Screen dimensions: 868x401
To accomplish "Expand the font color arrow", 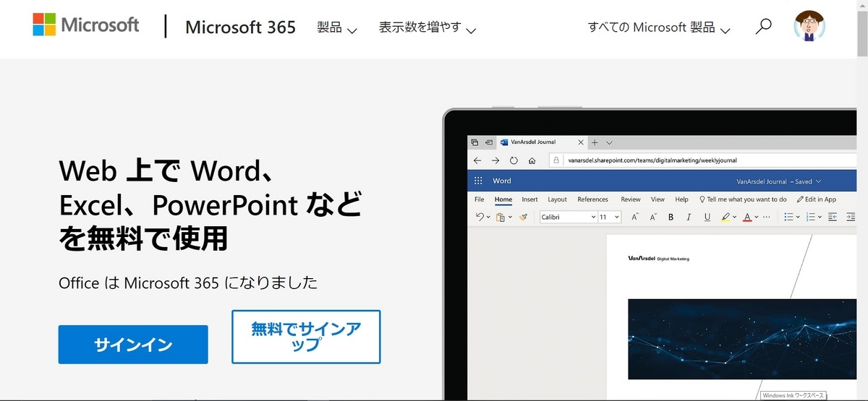I will (757, 217).
